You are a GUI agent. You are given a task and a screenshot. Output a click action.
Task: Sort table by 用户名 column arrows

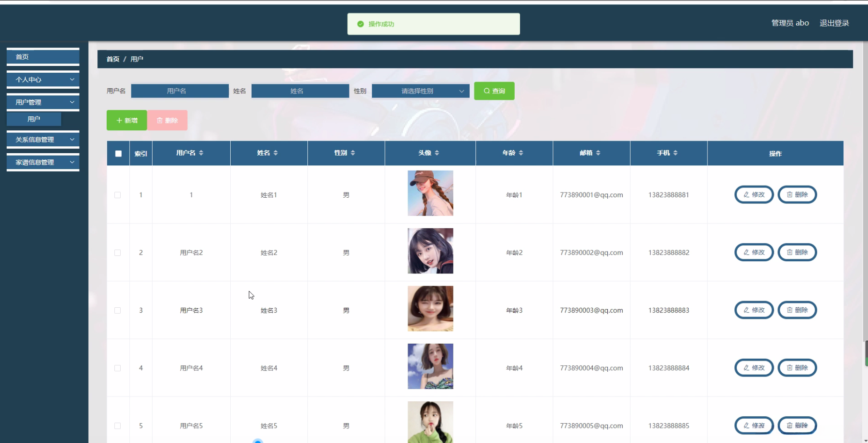[x=201, y=153]
